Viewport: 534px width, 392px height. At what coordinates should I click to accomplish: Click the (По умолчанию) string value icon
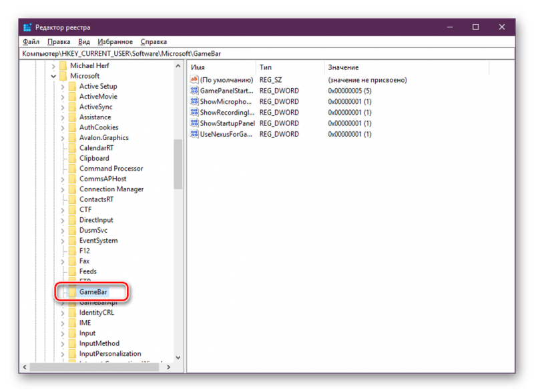pyautogui.click(x=194, y=79)
